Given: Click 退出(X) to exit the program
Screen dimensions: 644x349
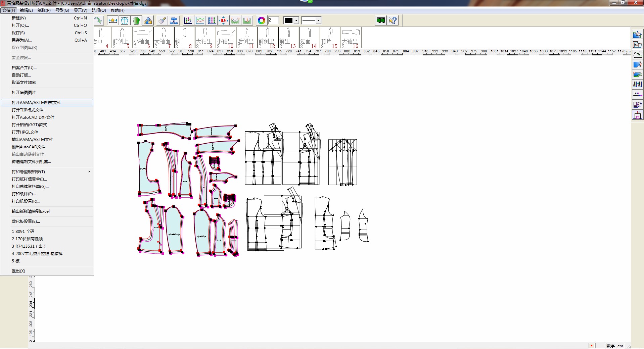Looking at the screenshot, I should 18,271.
